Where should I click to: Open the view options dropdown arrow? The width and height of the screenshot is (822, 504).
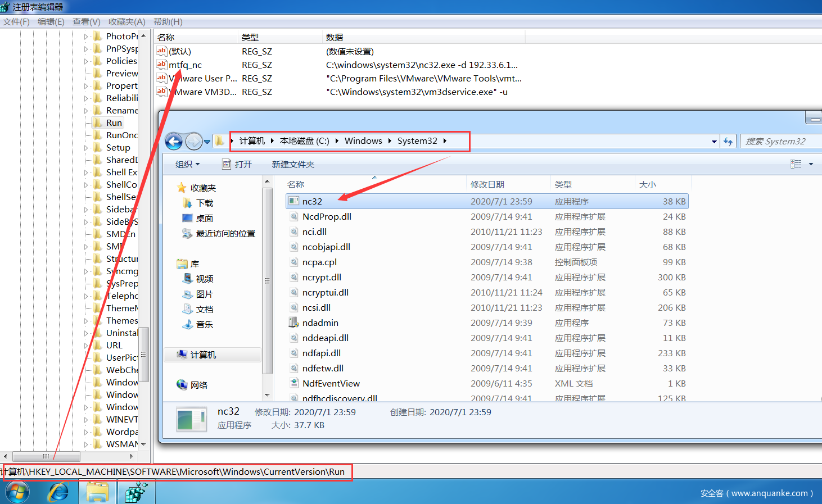click(x=811, y=164)
